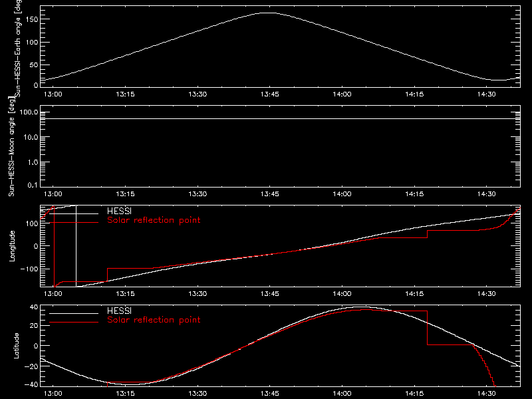Click the 40 tick label on the Latitude axis
The image size is (532, 399).
(x=34, y=307)
